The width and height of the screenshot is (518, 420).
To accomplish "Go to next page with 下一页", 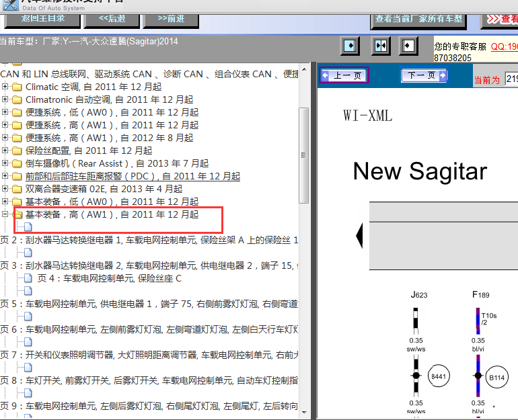I will click(424, 75).
